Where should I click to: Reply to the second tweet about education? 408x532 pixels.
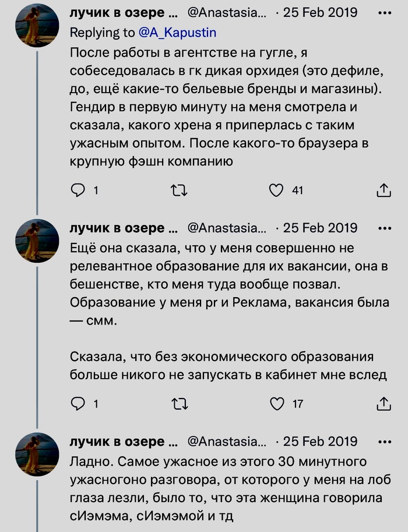(78, 403)
